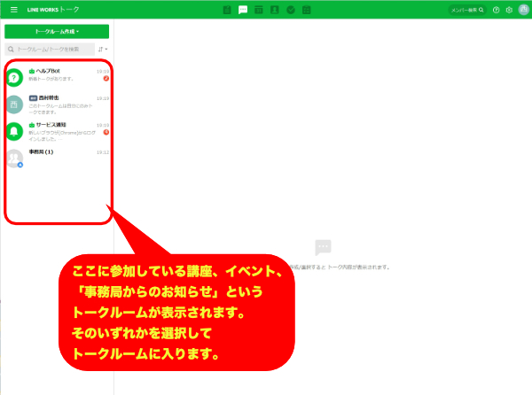
Task: Select the Talk speech bubble icon
Action: (x=243, y=10)
